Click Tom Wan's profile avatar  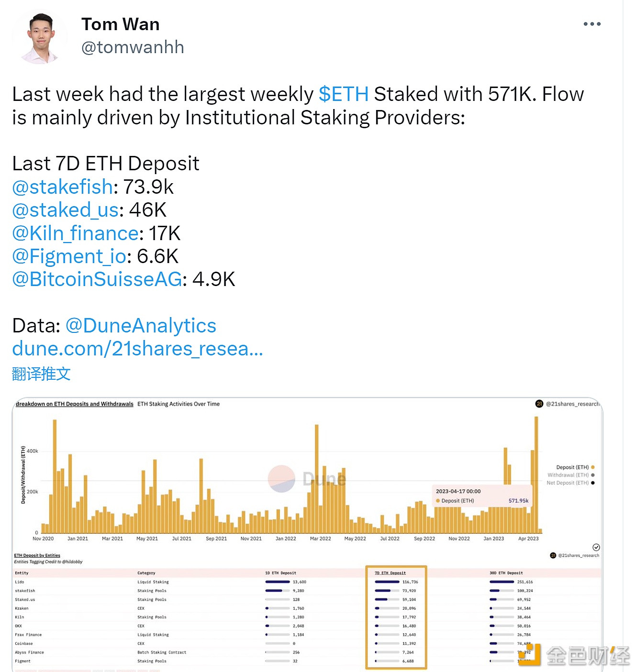point(40,38)
